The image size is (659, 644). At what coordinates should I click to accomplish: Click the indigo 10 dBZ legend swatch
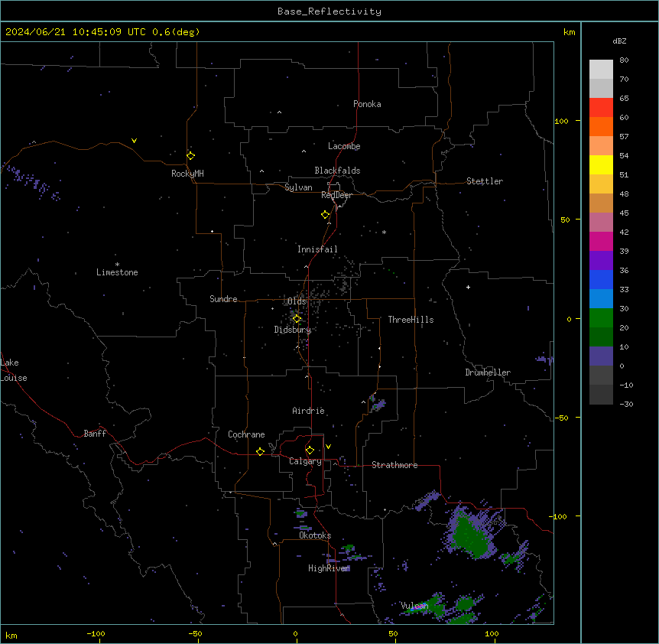point(601,356)
